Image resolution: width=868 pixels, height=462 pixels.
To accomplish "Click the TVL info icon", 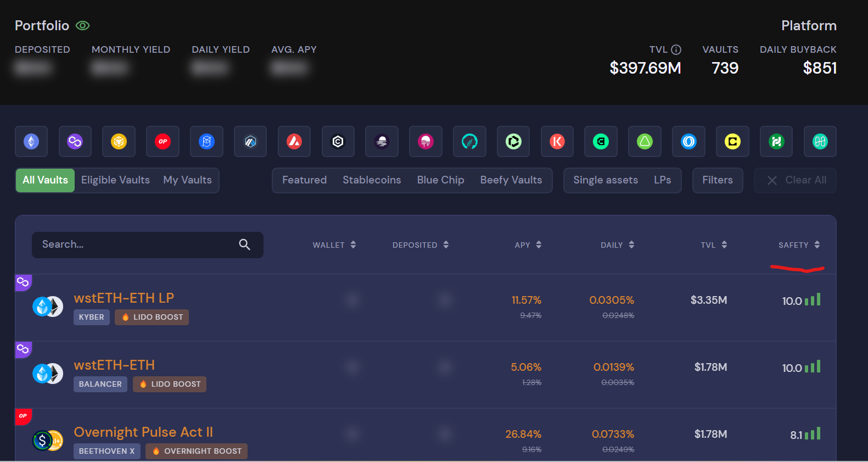I will 676,49.
